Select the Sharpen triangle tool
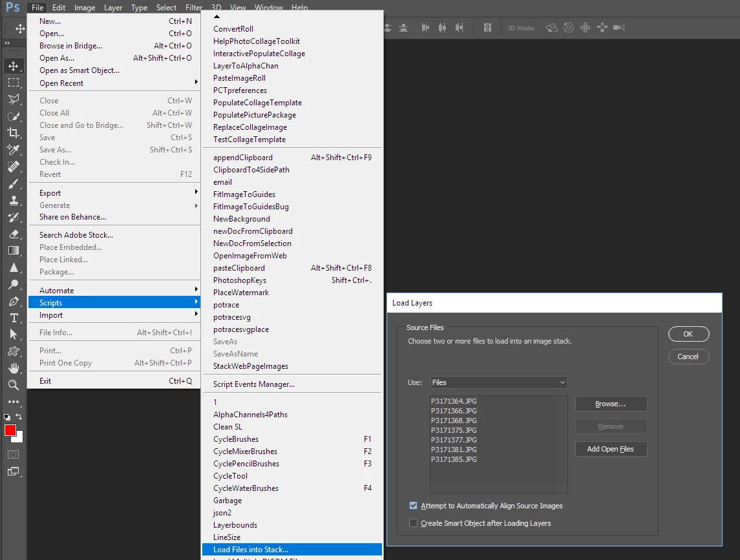 pos(14,267)
